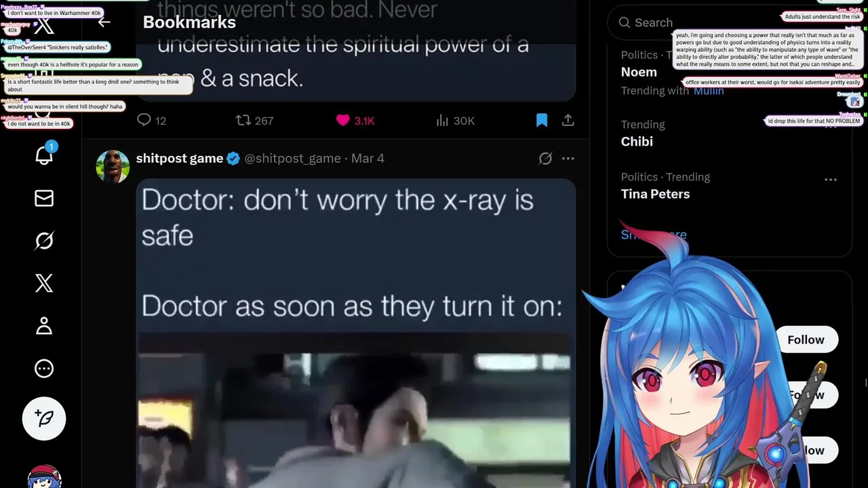Toggle repost on the post with 267 reposts
This screenshot has height=488, width=868.
click(254, 121)
